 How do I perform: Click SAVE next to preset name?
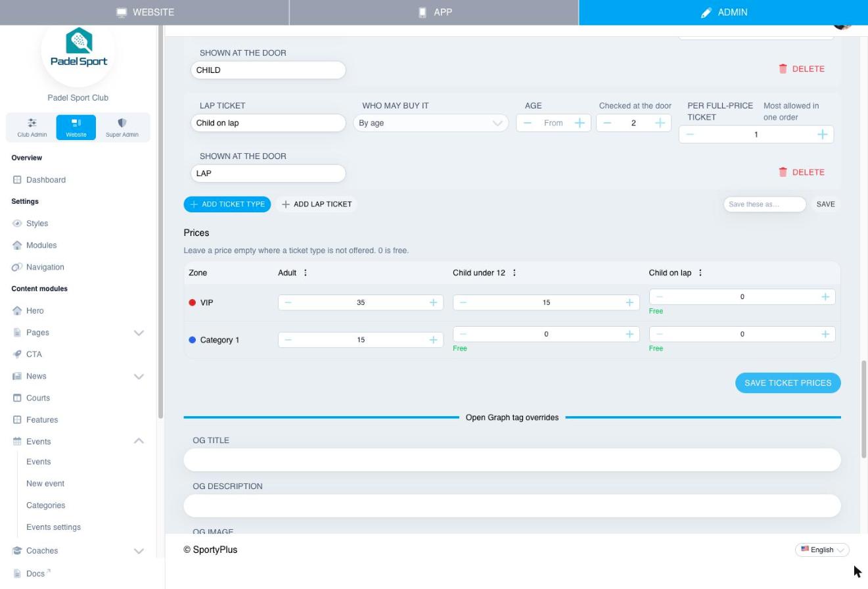(x=825, y=204)
